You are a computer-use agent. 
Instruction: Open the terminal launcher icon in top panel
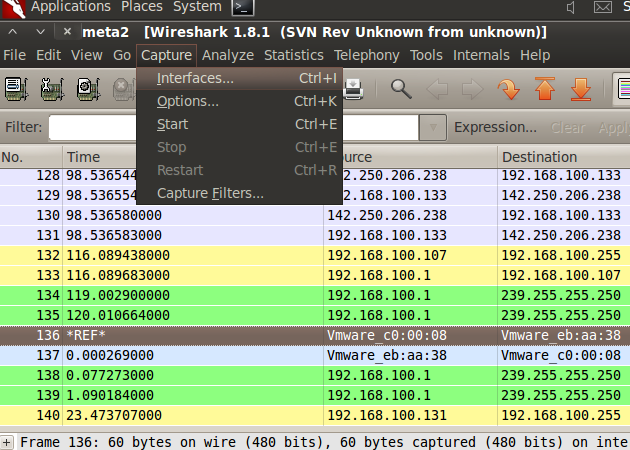(x=243, y=7)
